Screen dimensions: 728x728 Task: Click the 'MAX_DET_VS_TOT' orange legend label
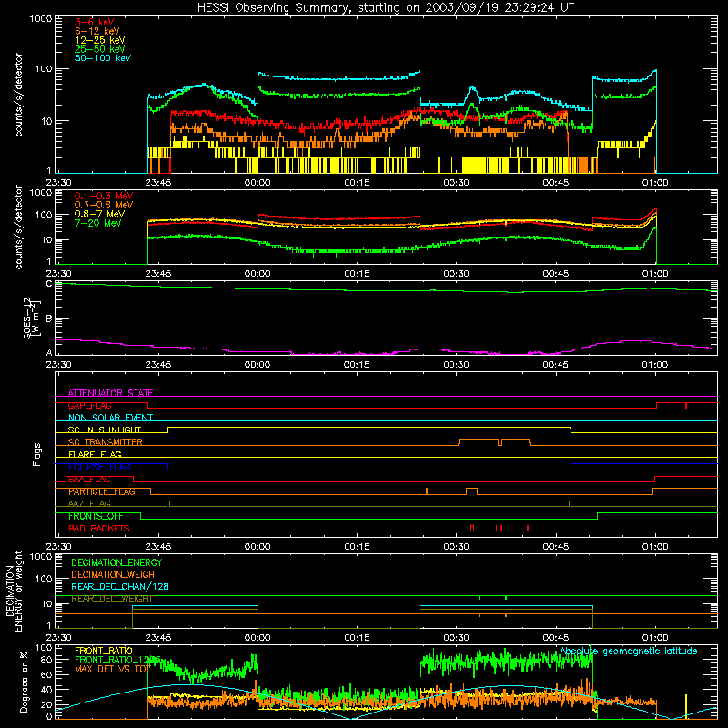tap(113, 669)
